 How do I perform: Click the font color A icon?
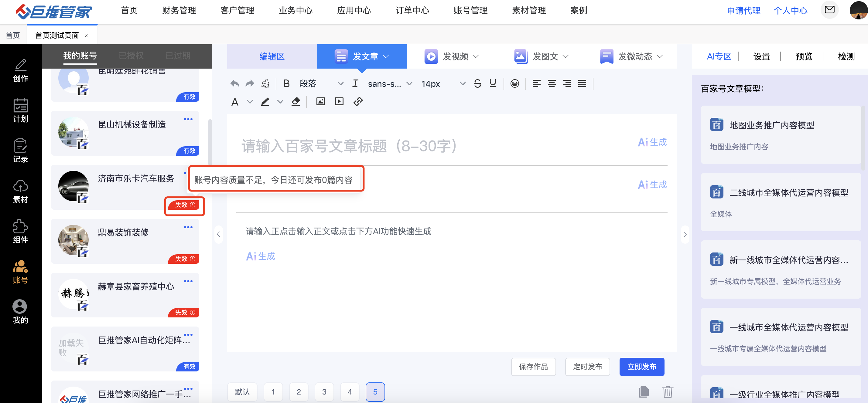(x=235, y=102)
